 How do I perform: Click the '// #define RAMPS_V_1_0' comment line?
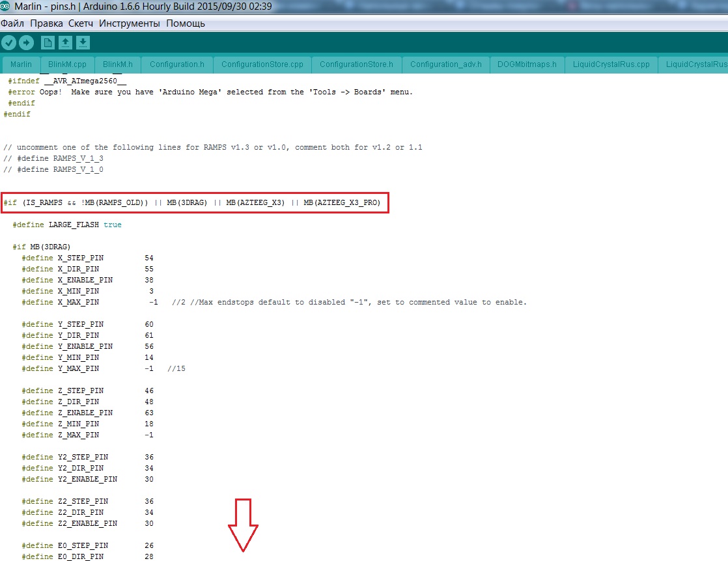click(53, 169)
